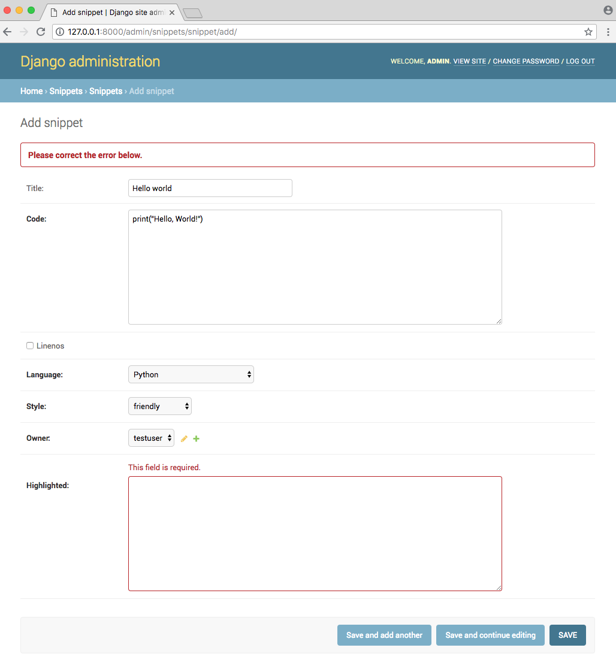
Task: Click the Highlighted field label
Action: pyautogui.click(x=47, y=485)
